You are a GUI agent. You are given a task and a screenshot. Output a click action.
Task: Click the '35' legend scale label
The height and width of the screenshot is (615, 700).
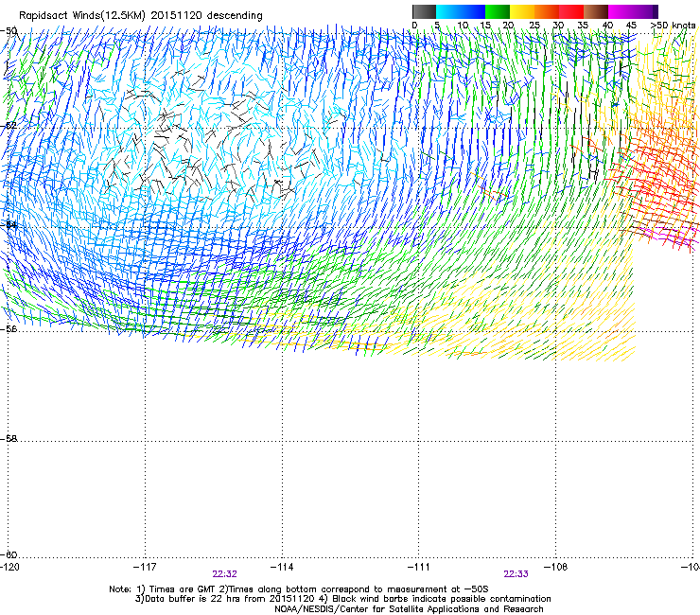tap(583, 26)
